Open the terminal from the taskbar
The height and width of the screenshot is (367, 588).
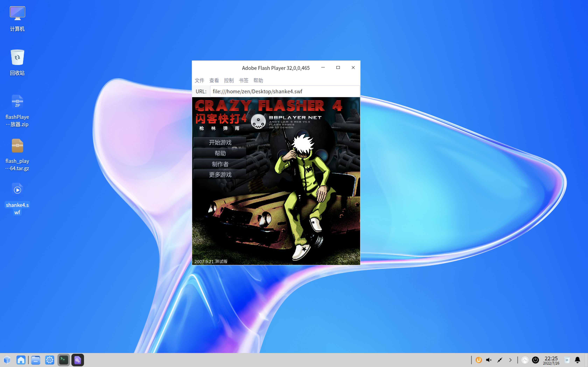pos(64,360)
